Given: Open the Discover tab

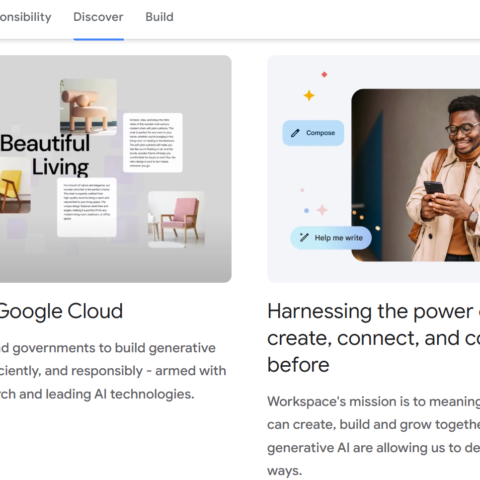Looking at the screenshot, I should click(x=98, y=17).
